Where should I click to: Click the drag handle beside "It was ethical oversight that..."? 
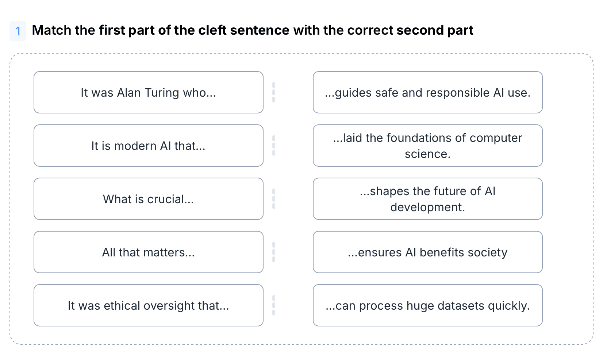(274, 305)
